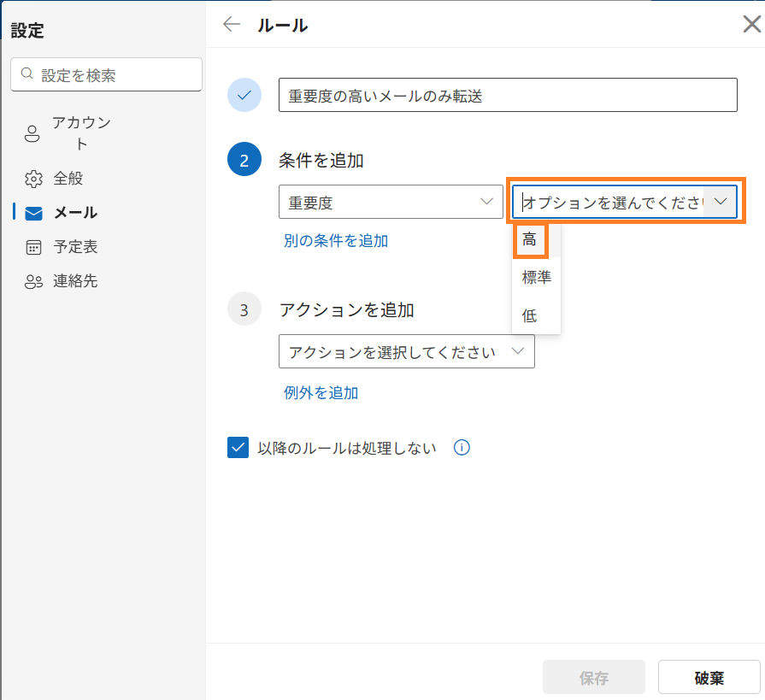This screenshot has height=700, width=765.
Task: Click the back arrow next to ルール
Action: click(x=231, y=24)
